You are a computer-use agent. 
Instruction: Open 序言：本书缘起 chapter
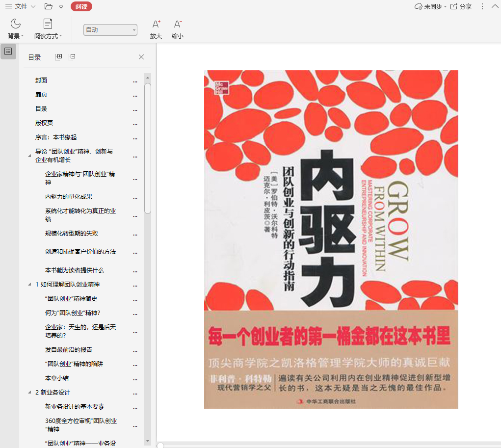point(56,137)
